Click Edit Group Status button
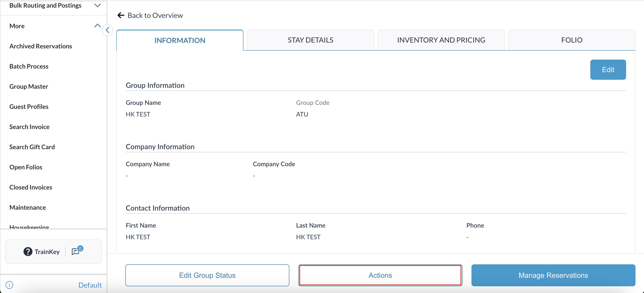The height and width of the screenshot is (293, 644). [x=207, y=275]
